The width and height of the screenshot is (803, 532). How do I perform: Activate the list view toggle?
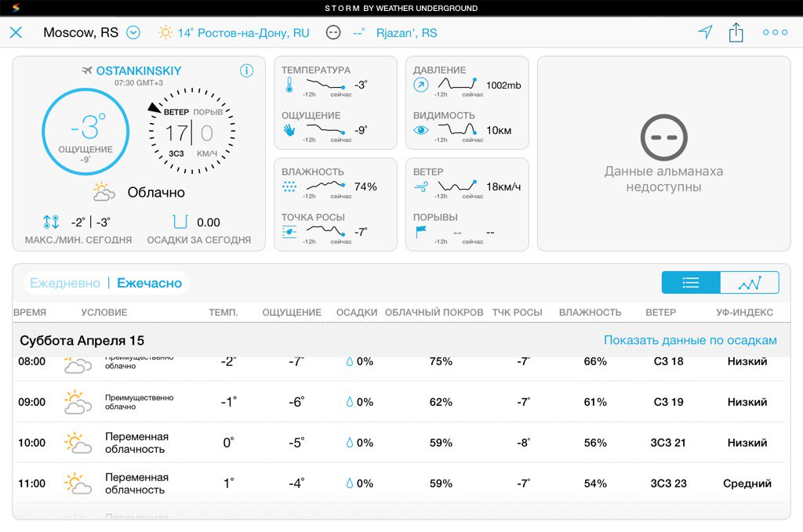pyautogui.click(x=690, y=283)
